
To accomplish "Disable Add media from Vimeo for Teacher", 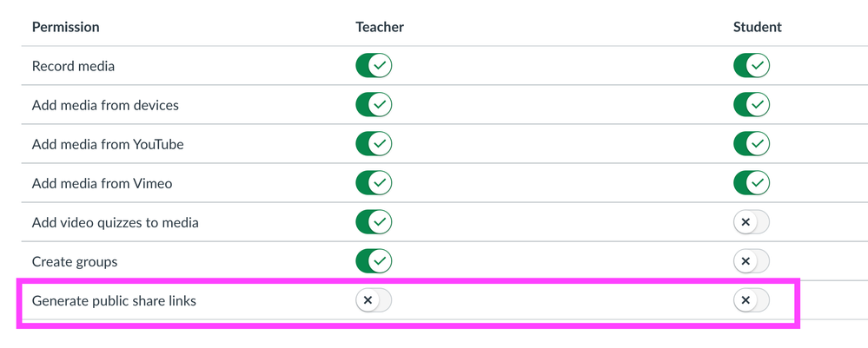I will [374, 183].
